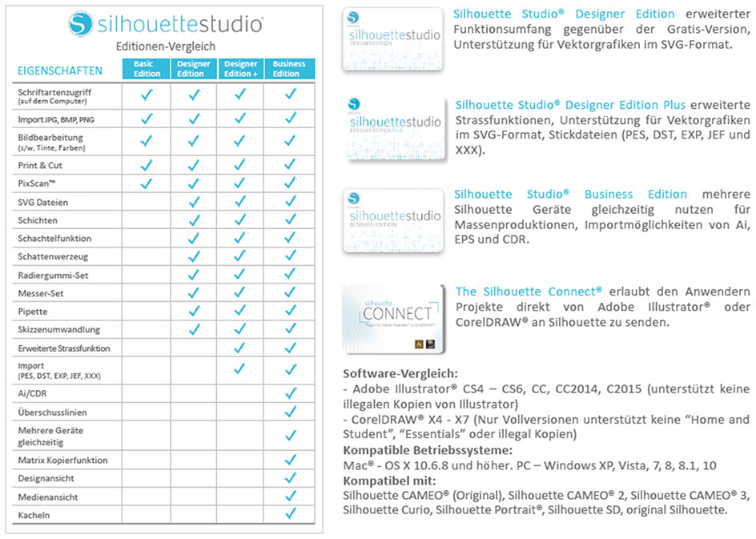756x539 pixels.
Task: Click the EIGENSCHAFTEN heading
Action: coord(60,70)
